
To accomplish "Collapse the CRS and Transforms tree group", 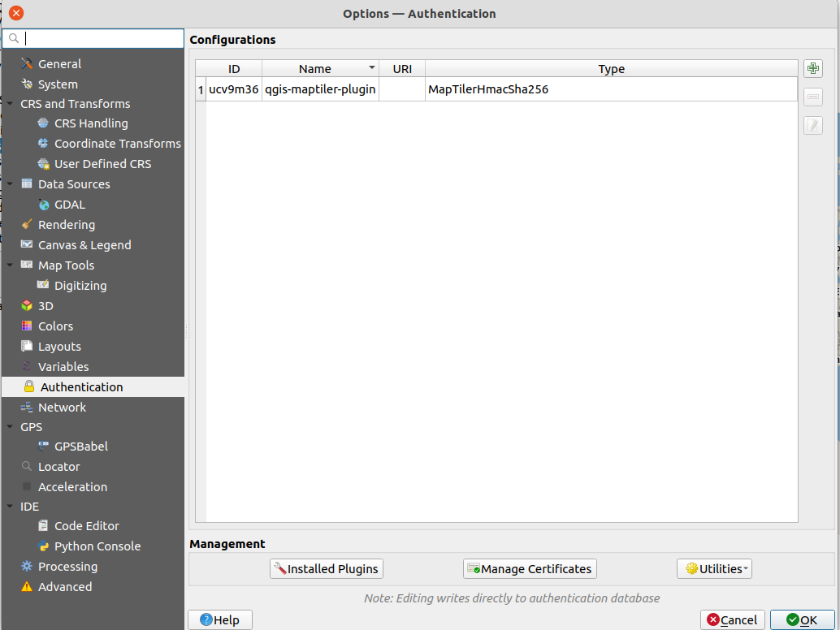I will 10,104.
